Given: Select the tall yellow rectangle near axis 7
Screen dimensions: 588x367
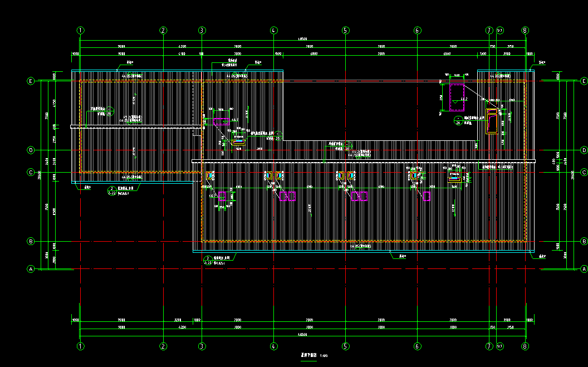Looking at the screenshot, I should (x=492, y=121).
